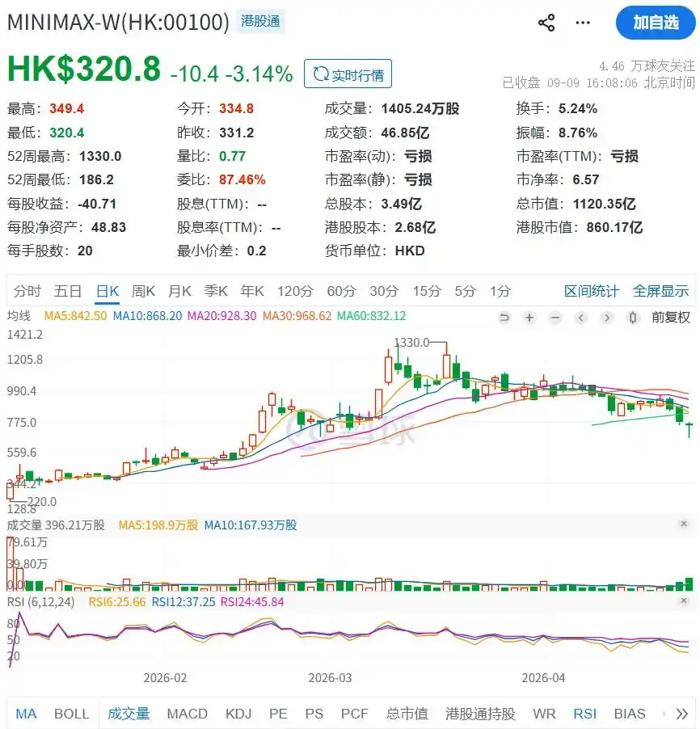Image resolution: width=700 pixels, height=729 pixels.
Task: Open the 前复权 adjustment dropdown
Action: click(670, 318)
